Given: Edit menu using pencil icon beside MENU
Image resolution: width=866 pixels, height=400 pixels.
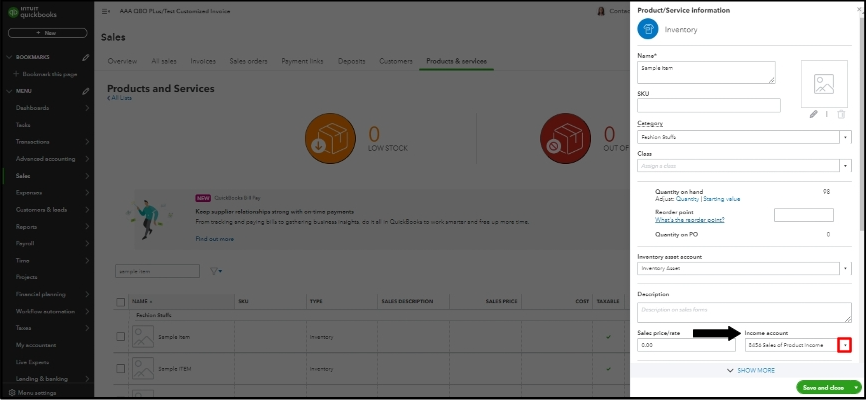Looking at the screenshot, I should pyautogui.click(x=86, y=91).
